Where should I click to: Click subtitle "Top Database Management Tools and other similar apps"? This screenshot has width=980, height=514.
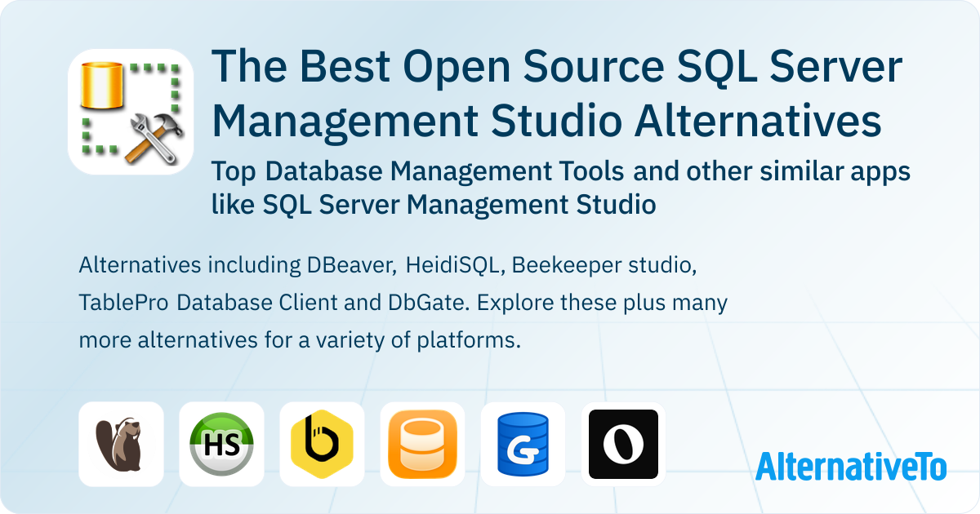[560, 172]
